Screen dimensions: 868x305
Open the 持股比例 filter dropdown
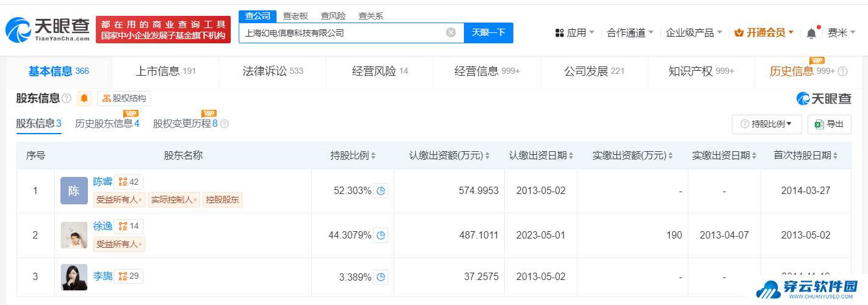pos(767,124)
